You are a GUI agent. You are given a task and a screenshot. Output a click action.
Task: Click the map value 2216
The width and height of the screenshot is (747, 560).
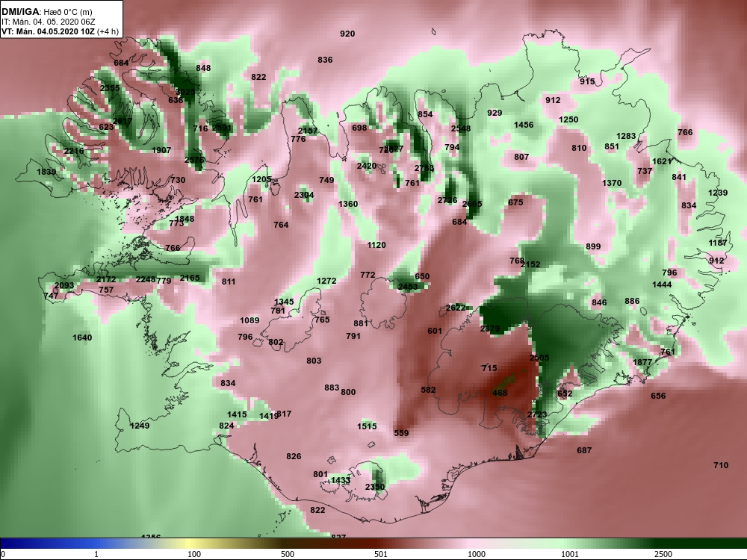point(74,151)
